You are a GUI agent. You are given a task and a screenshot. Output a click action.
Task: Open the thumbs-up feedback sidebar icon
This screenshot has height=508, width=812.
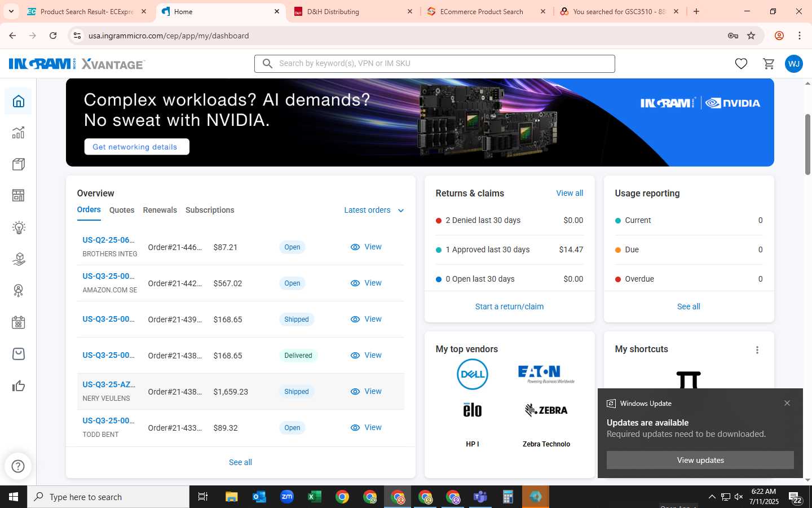click(x=19, y=386)
